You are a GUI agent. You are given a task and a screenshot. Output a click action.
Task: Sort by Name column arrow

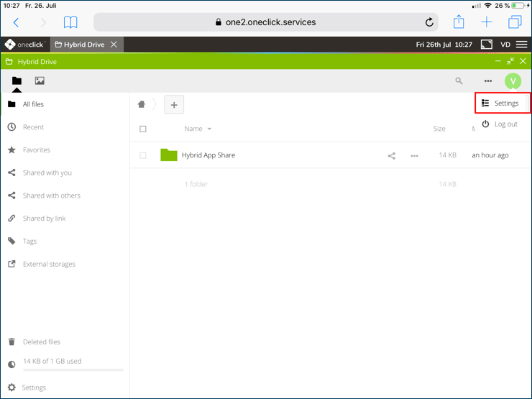click(209, 129)
